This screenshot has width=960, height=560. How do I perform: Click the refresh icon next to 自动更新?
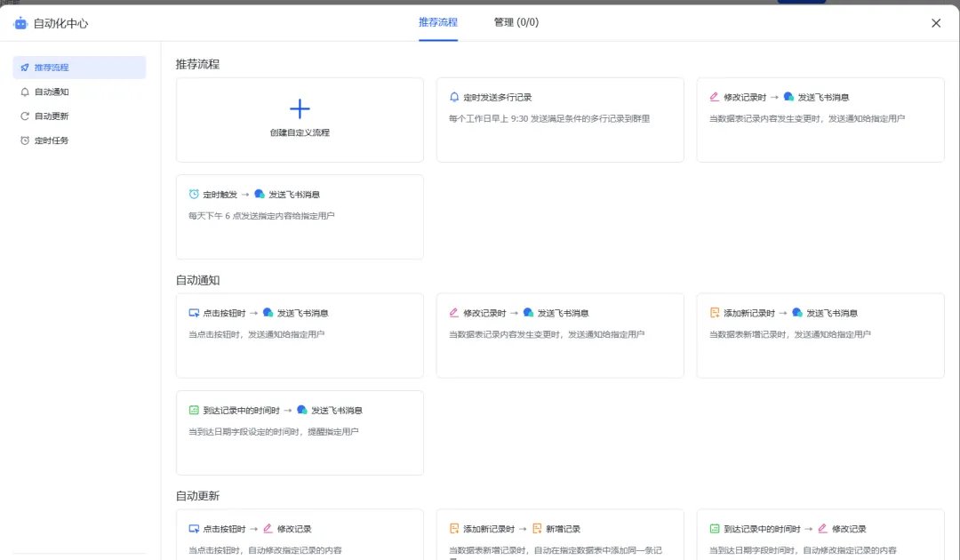click(x=25, y=116)
